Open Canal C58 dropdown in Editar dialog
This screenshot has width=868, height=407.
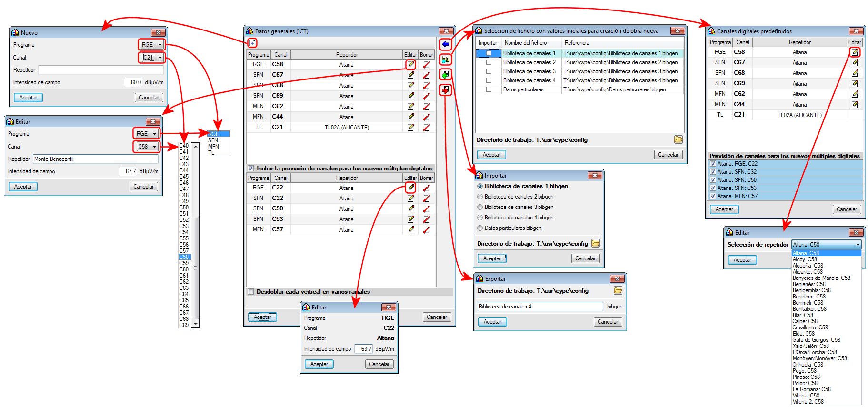coord(147,147)
